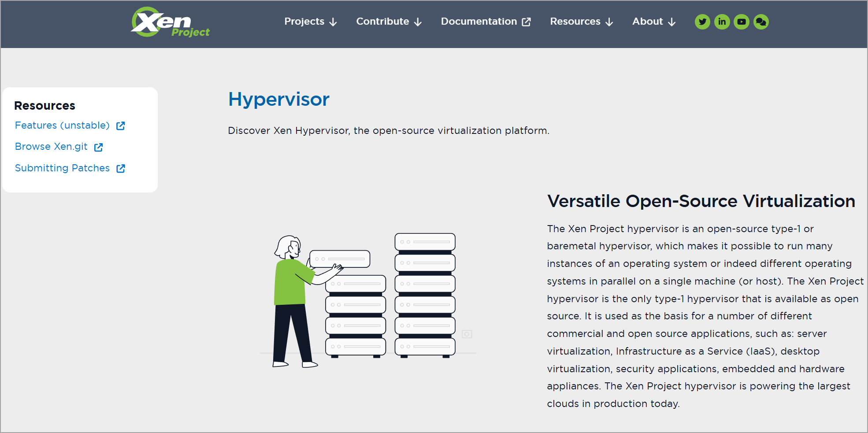Click external-link icon next to Submitting Patches

click(121, 169)
